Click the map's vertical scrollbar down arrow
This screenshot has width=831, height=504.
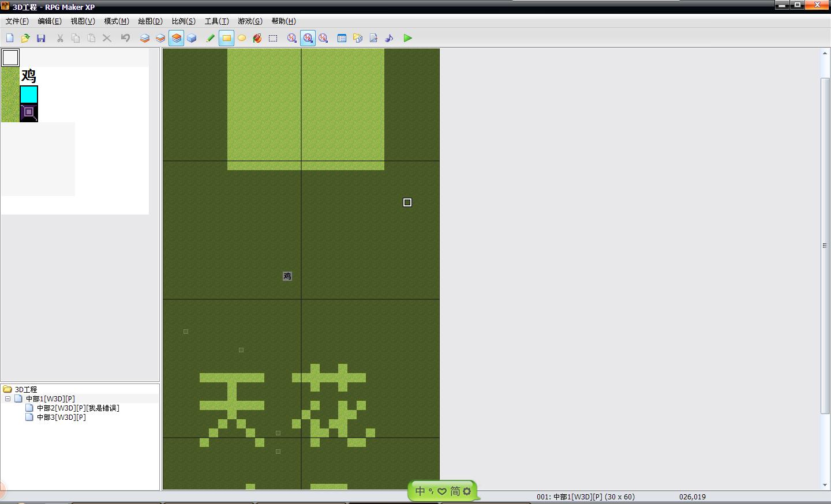[x=825, y=486]
